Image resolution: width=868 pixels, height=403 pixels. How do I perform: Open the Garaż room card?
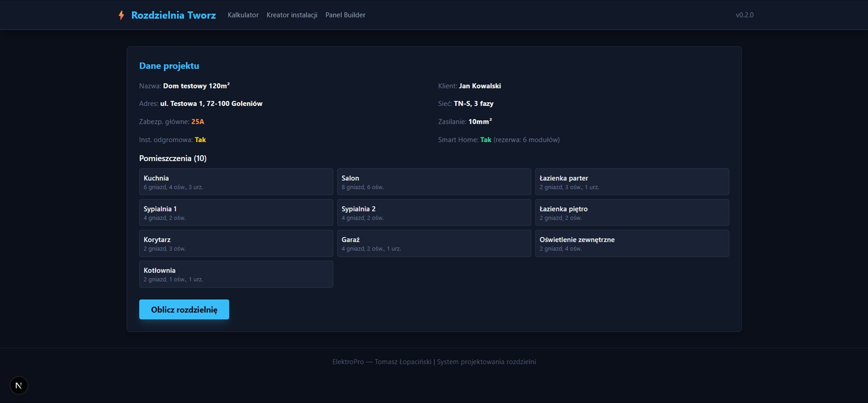point(434,243)
